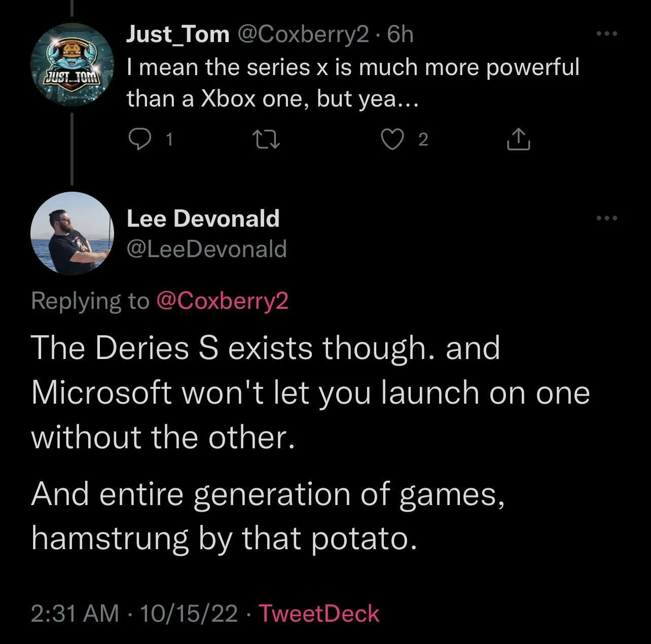Click the Lee Devonald display name
651x644 pixels.
click(203, 219)
